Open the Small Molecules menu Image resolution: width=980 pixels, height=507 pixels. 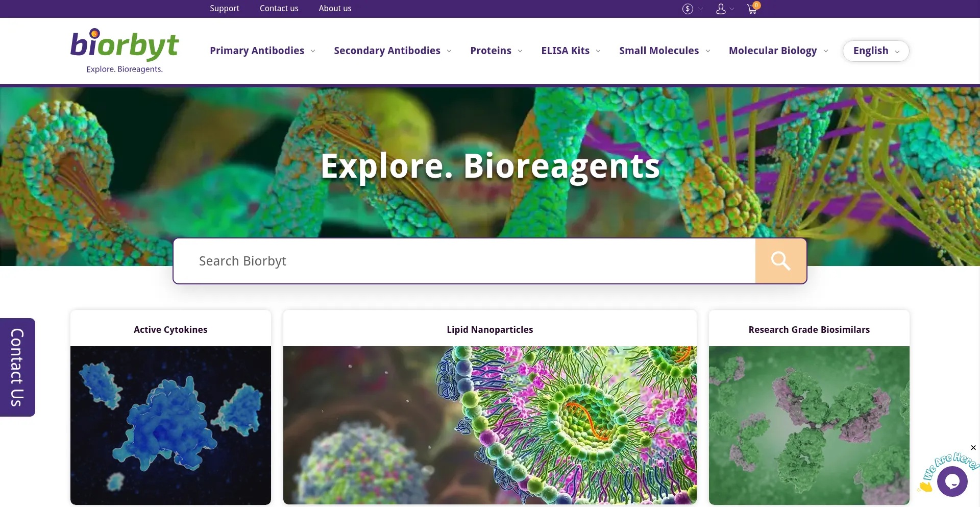pyautogui.click(x=659, y=51)
